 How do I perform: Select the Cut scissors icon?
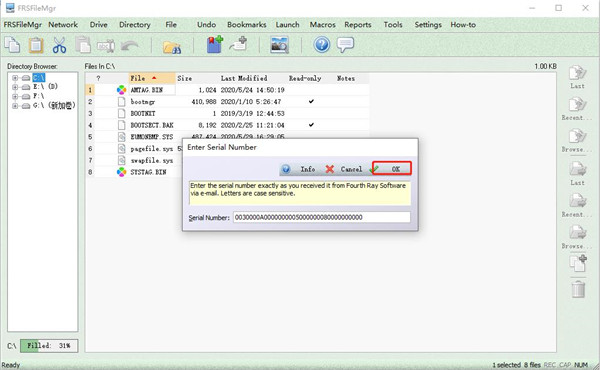point(59,45)
